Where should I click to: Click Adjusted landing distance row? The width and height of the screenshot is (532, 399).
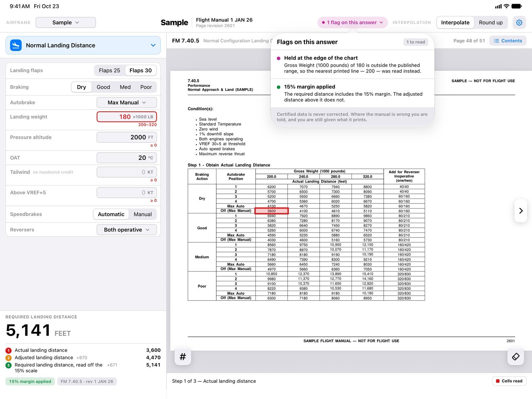coord(83,358)
